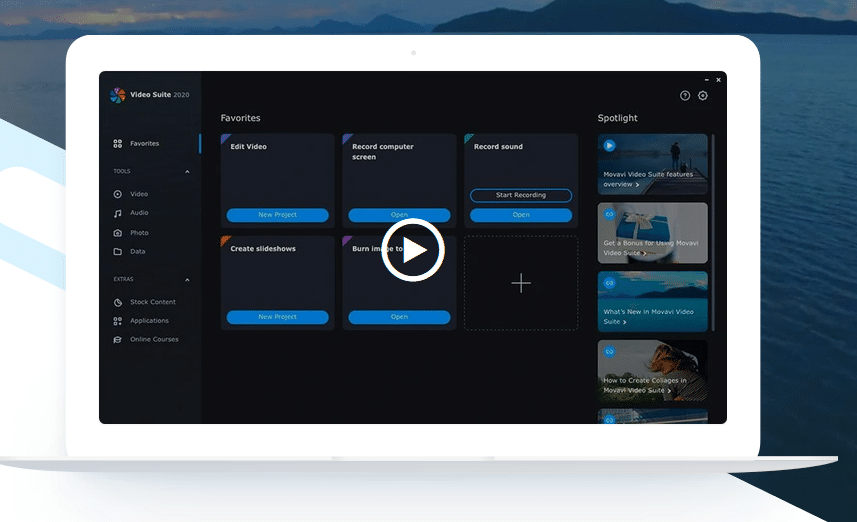857x522 pixels.
Task: Collapse the TOOLS section chevron
Action: 187,172
